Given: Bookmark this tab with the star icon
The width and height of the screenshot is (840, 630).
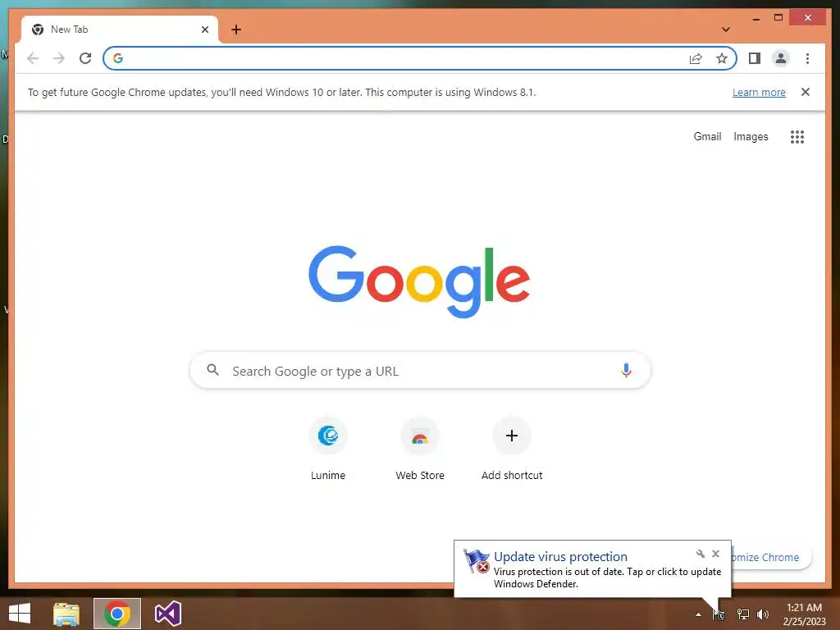Looking at the screenshot, I should [x=722, y=58].
